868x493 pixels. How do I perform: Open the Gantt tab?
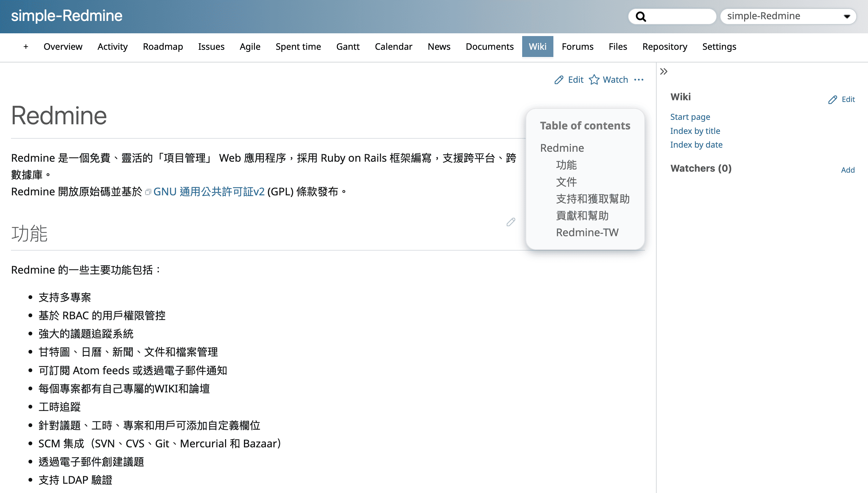point(348,47)
